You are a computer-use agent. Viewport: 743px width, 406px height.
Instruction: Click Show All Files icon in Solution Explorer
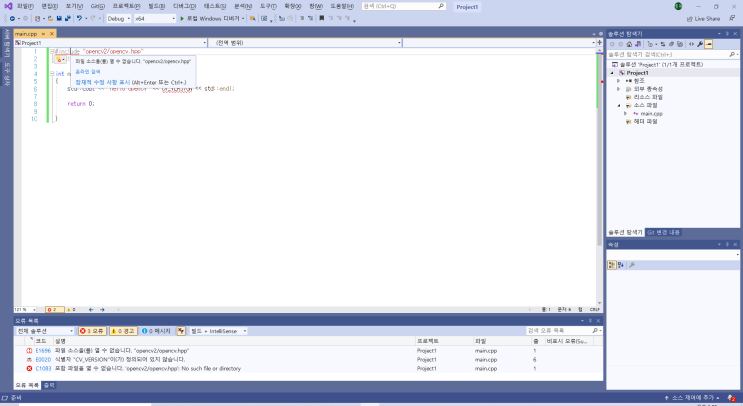pos(680,44)
